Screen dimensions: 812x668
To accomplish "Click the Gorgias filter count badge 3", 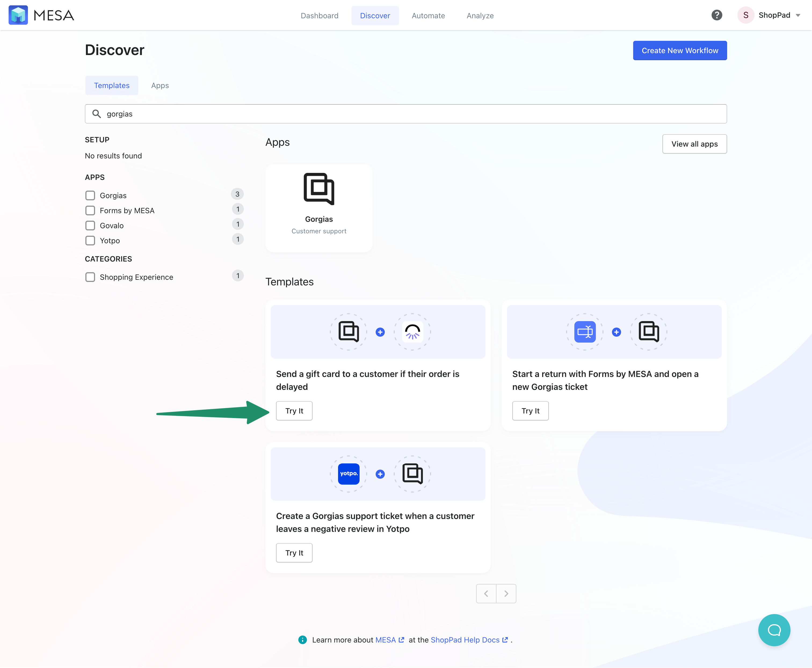I will pos(237,194).
